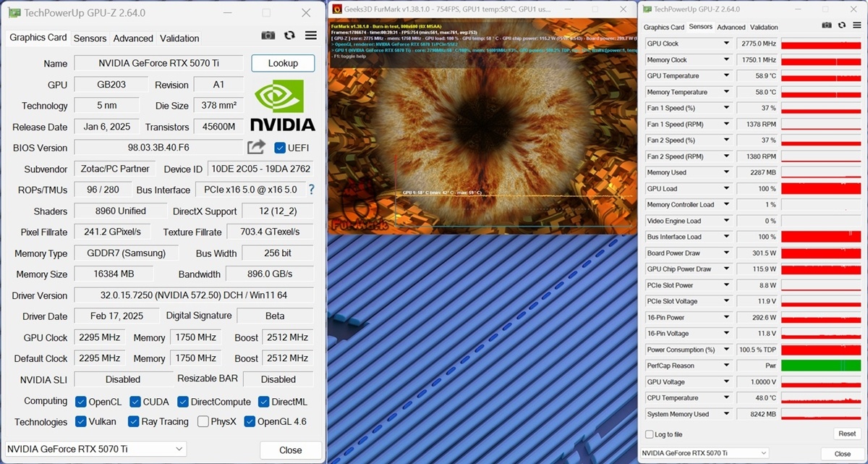Open the hamburger menu in left GPU-Z window
The image size is (868, 464).
[311, 35]
